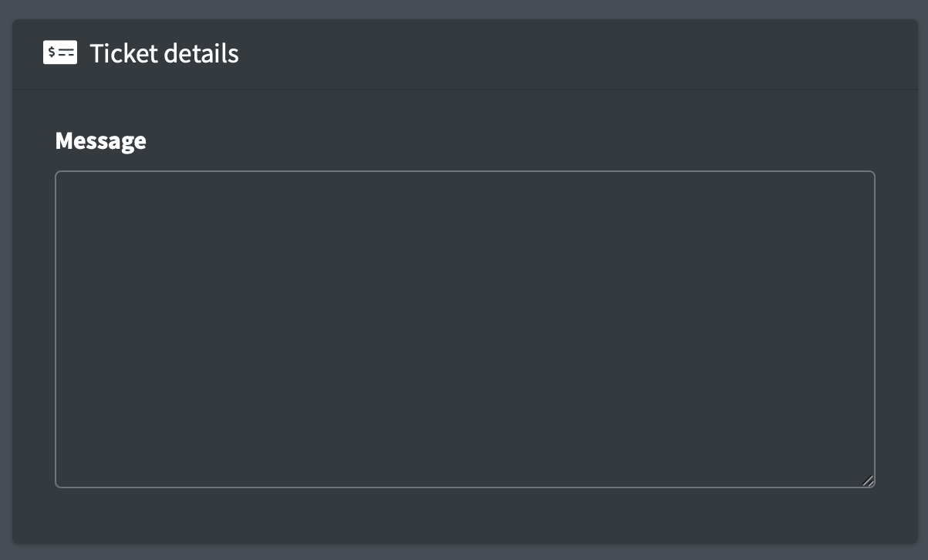Viewport: 928px width, 560px height.
Task: Click the "Message" field label
Action: (100, 140)
